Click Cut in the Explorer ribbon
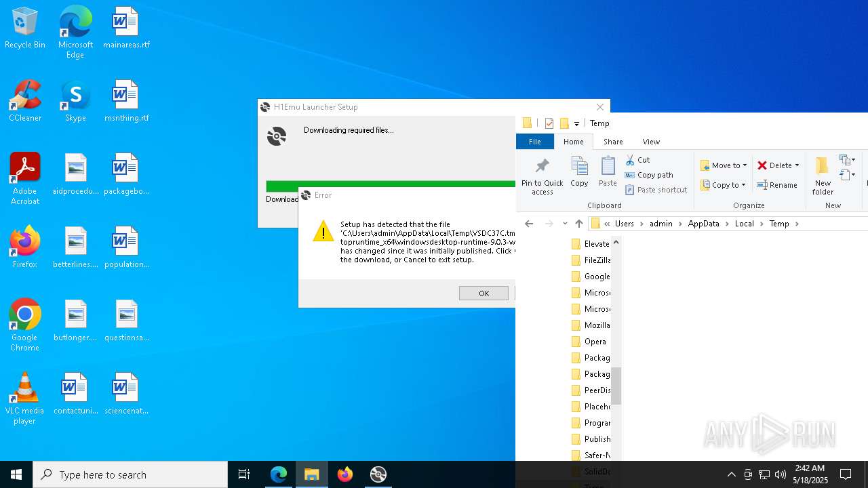Screen dimensions: 868x488 point(637,160)
